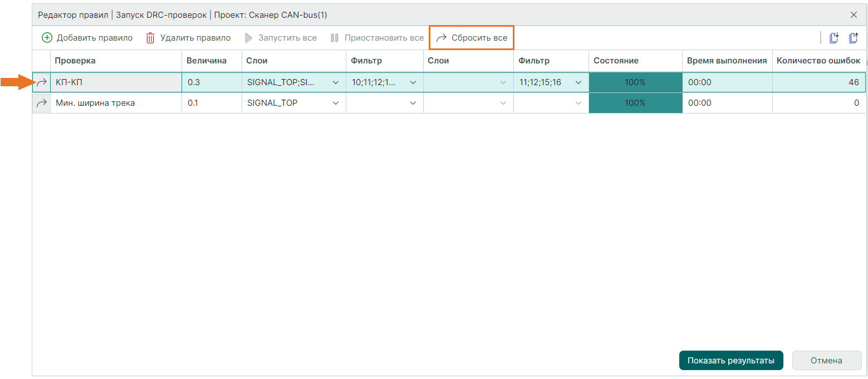868x379 pixels.
Task: Click the Количество ошибок column header
Action: (818, 61)
